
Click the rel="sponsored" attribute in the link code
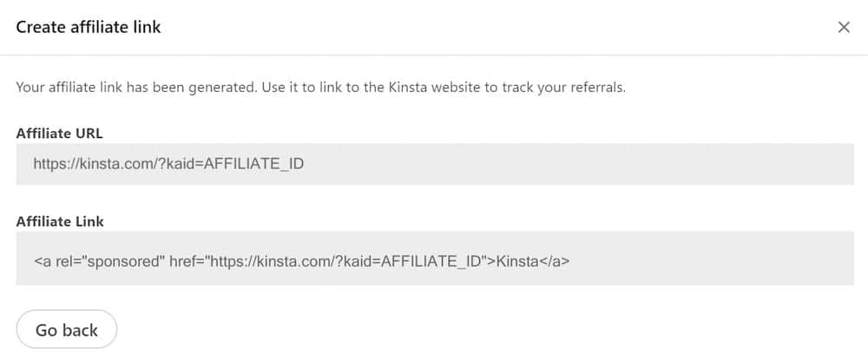point(106,260)
